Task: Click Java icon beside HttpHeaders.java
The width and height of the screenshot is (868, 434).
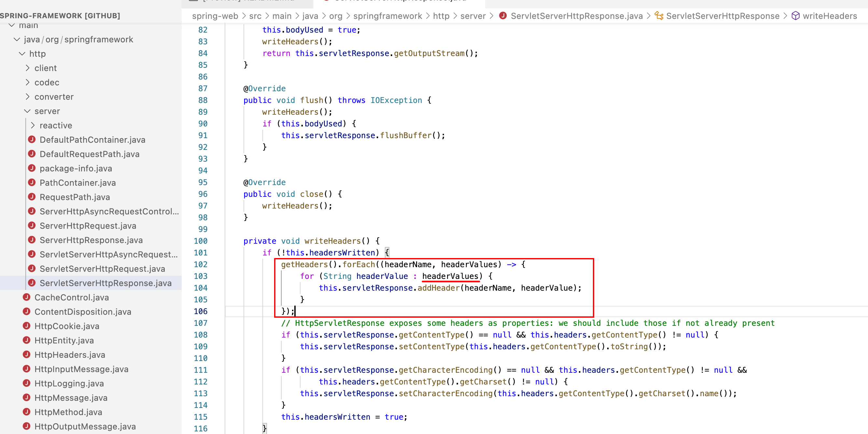Action: click(x=27, y=354)
